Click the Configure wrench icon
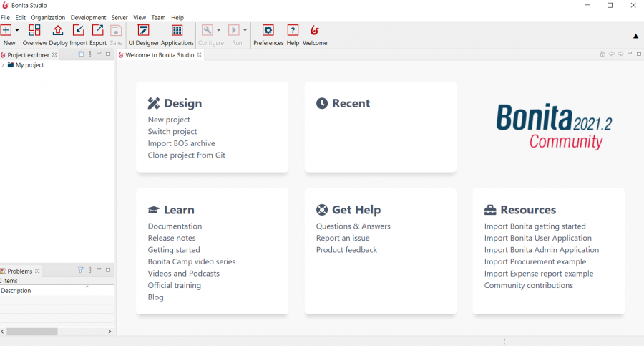644x346 pixels. point(208,30)
